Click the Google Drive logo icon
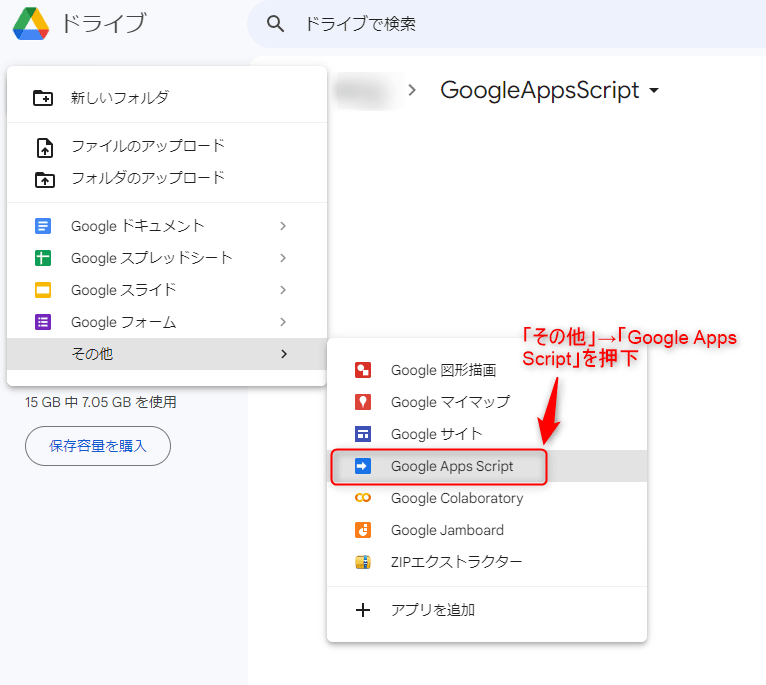 (x=31, y=23)
